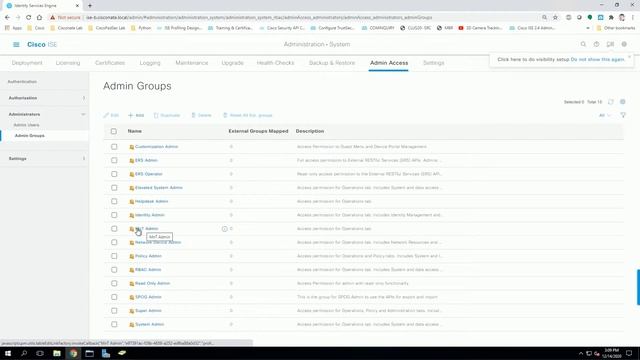Click Reset All Ext. groups button
Image resolution: width=640 pixels, height=360 pixels.
click(x=247, y=116)
